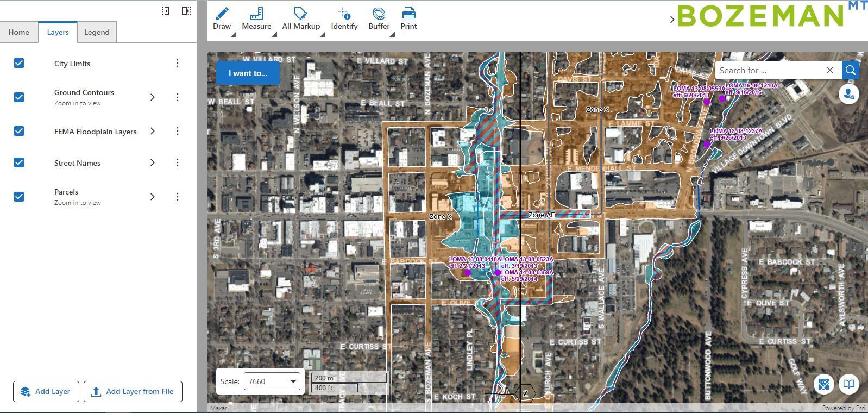Uncheck the City Limits layer
The height and width of the screenshot is (413, 868).
(19, 63)
